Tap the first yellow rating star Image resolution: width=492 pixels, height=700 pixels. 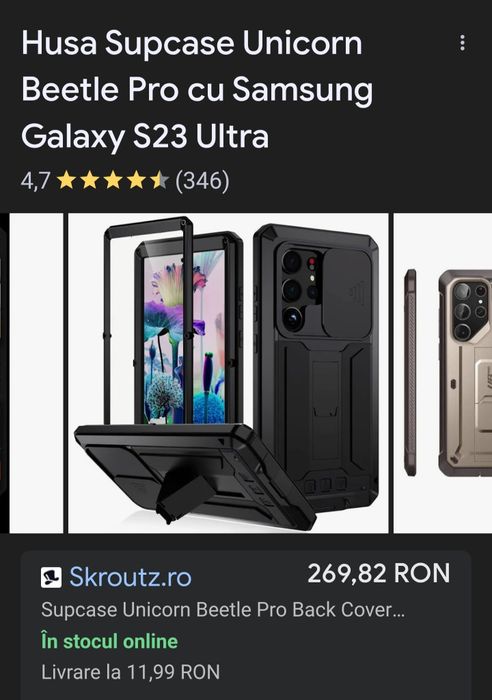(67, 181)
